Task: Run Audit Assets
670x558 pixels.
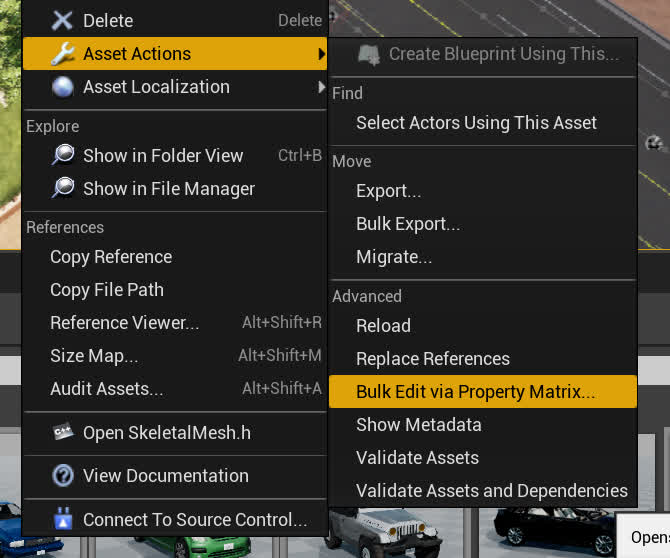Action: tap(106, 389)
